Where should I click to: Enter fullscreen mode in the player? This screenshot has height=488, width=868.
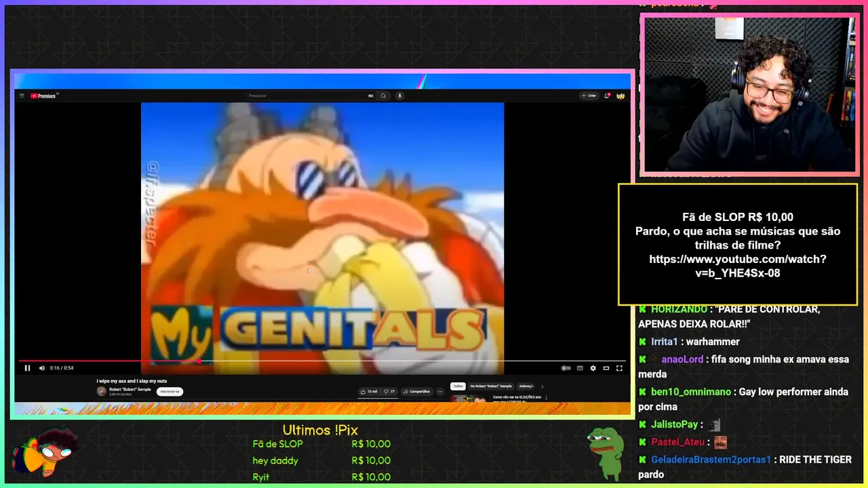[x=619, y=368]
